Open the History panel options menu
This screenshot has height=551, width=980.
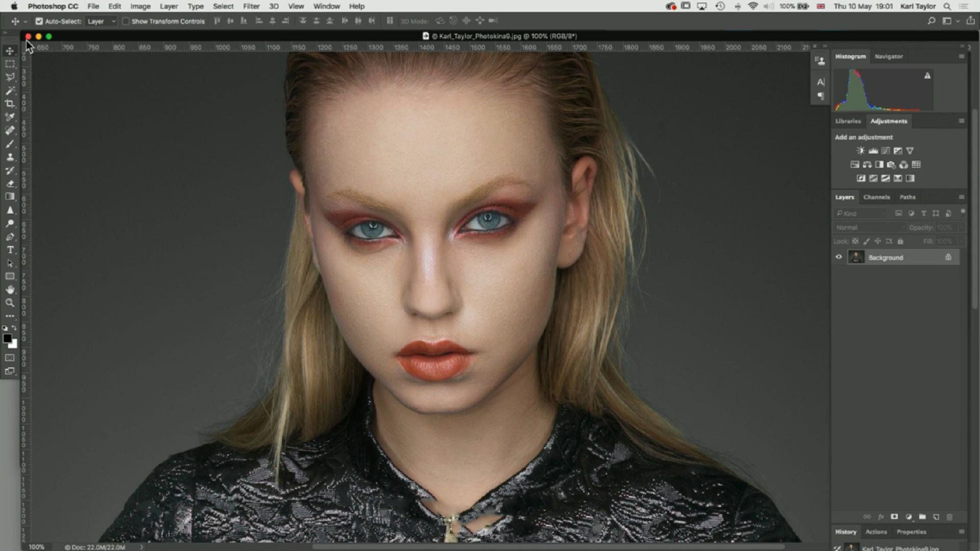962,532
